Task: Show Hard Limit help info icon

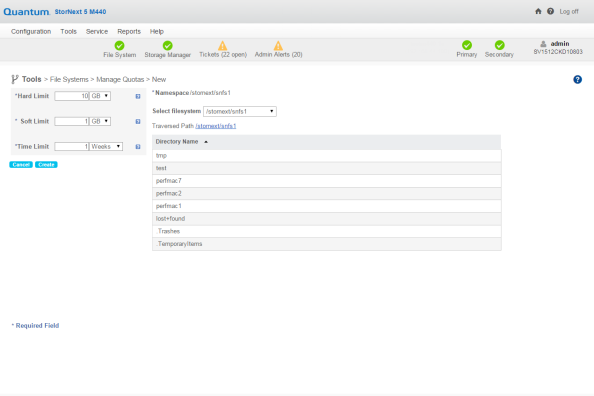Action: (138, 96)
